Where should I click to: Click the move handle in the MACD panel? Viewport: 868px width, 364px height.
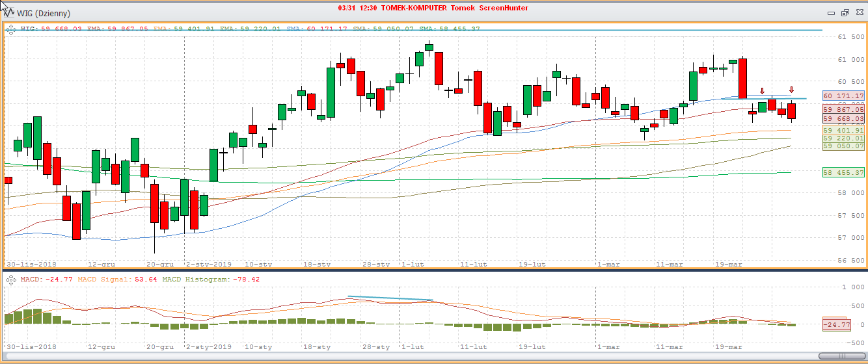[x=10, y=279]
